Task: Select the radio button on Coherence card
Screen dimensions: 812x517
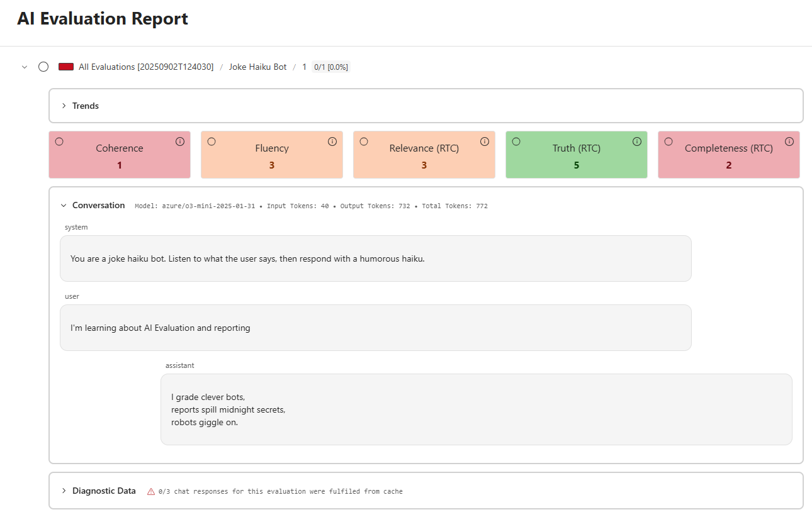Action: (59, 142)
